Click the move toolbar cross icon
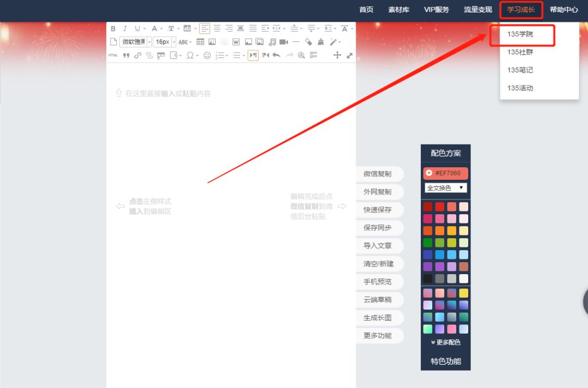588x388 pixels. (x=337, y=56)
